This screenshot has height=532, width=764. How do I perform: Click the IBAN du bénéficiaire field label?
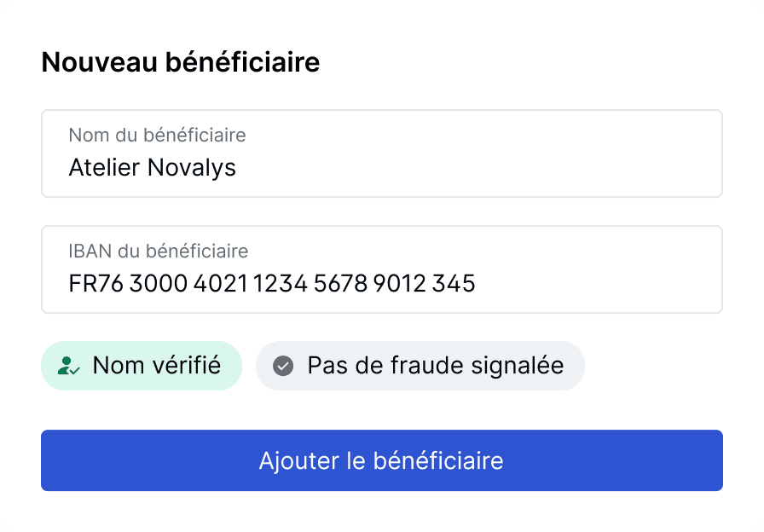[x=159, y=251]
